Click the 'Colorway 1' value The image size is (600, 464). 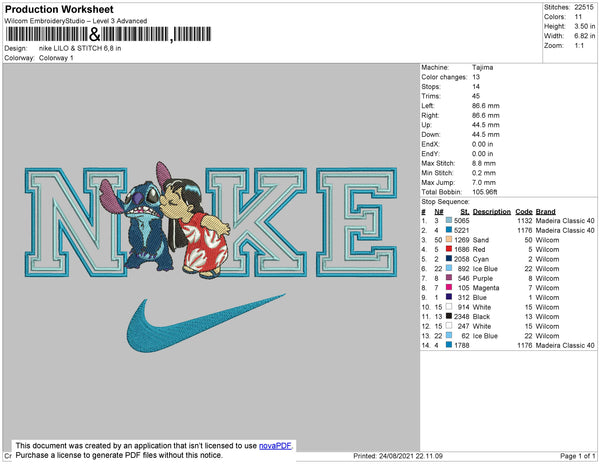[x=56, y=58]
